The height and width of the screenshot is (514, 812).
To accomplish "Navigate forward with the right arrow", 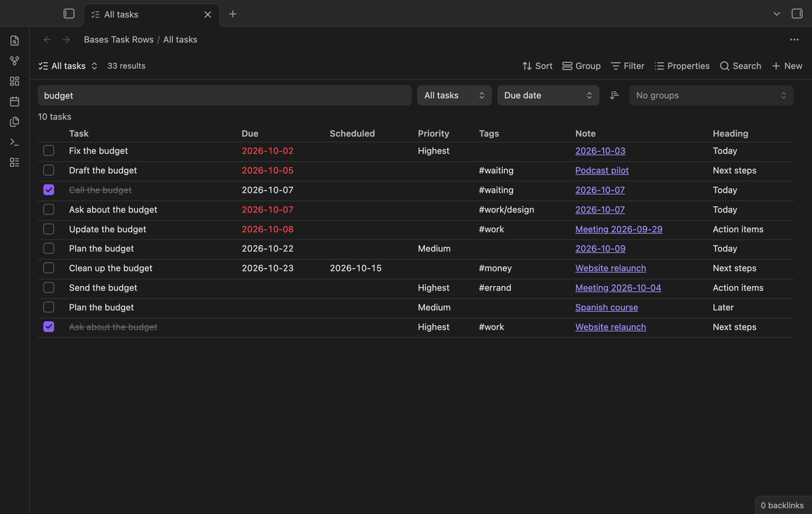I will coord(66,40).
